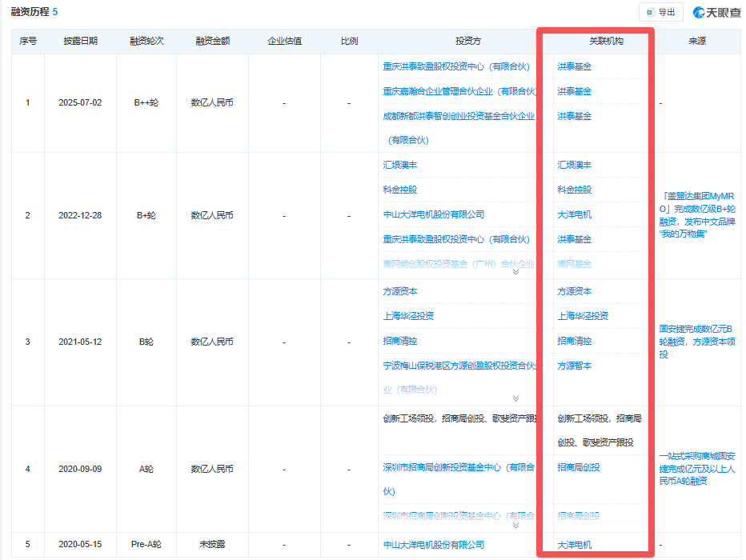Expand more investors in the 2020-09-09 A轮 row

point(515,526)
